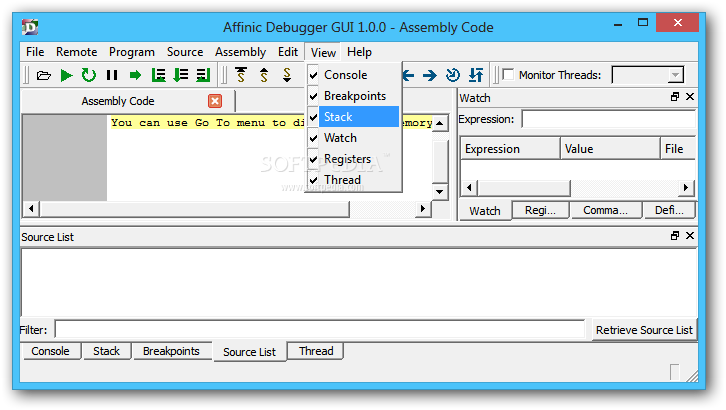Open the Source menu
The height and width of the screenshot is (410, 726).
(185, 52)
